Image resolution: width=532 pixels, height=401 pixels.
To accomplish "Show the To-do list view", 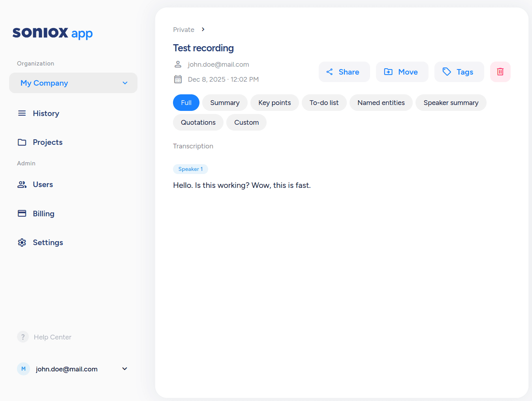I will 324,103.
